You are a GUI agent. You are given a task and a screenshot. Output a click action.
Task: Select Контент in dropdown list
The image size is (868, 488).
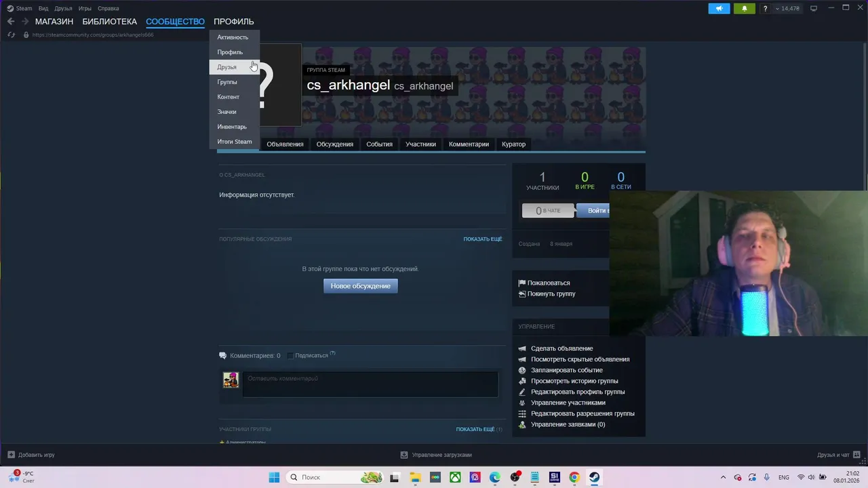click(234, 97)
